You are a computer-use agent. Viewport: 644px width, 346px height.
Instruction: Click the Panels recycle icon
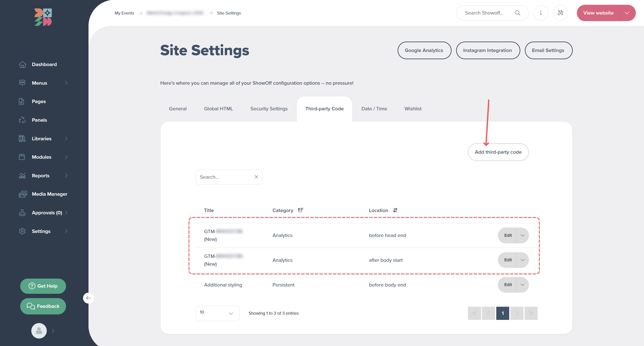point(22,120)
